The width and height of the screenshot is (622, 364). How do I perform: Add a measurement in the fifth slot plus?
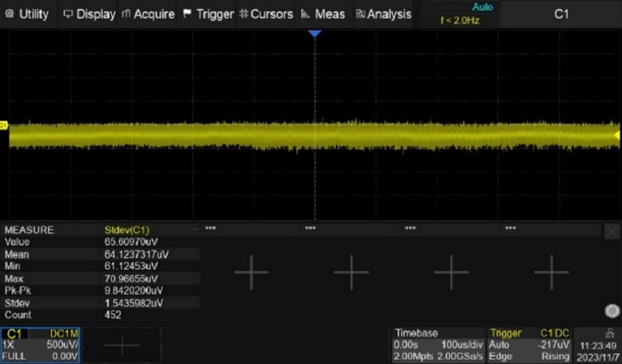(x=552, y=272)
